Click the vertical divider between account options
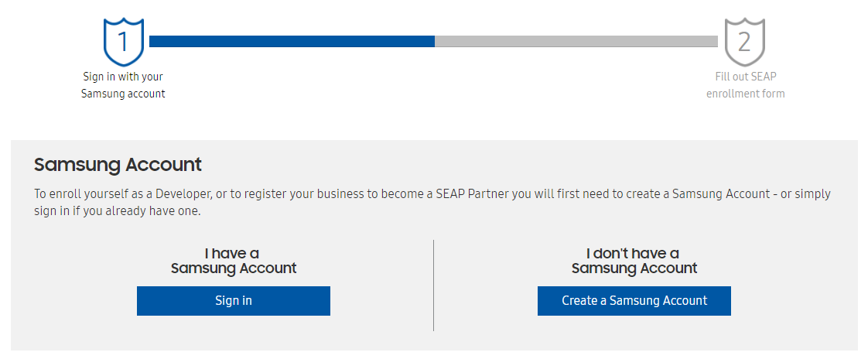 pyautogui.click(x=433, y=285)
